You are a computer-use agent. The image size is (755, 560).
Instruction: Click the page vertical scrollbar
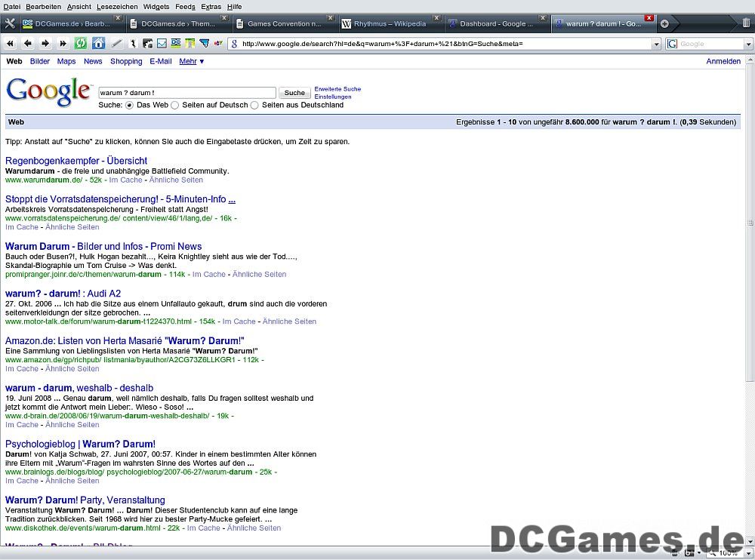coord(750,221)
